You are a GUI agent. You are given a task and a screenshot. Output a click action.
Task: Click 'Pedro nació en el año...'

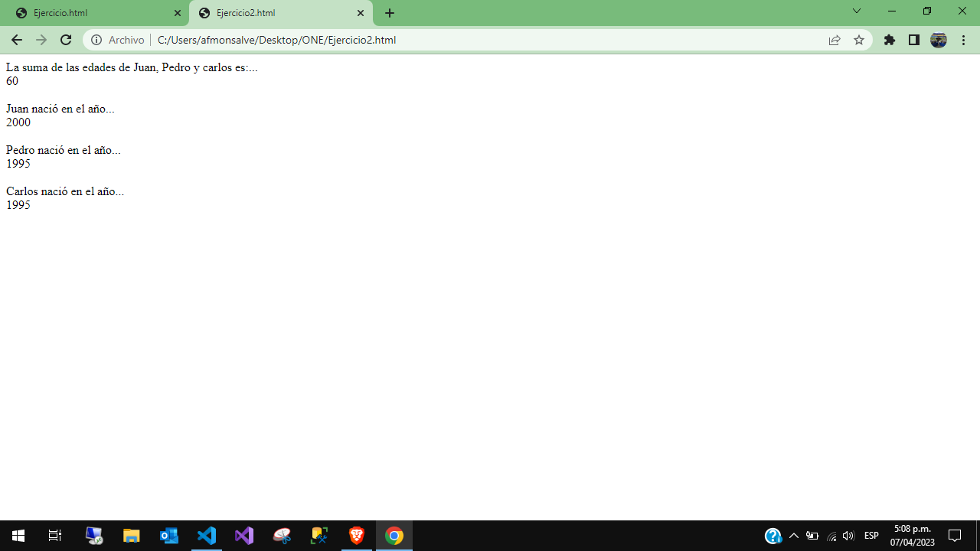(64, 150)
